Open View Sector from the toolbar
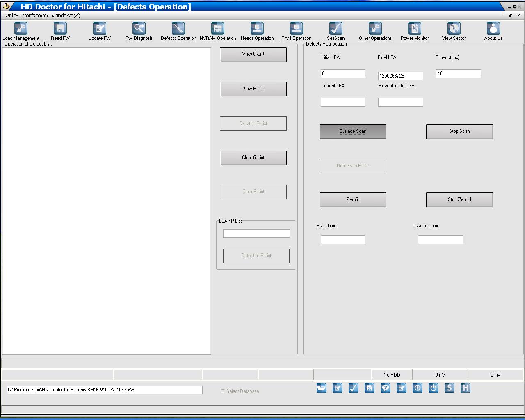Viewport: 525px width, 420px height. point(454,31)
